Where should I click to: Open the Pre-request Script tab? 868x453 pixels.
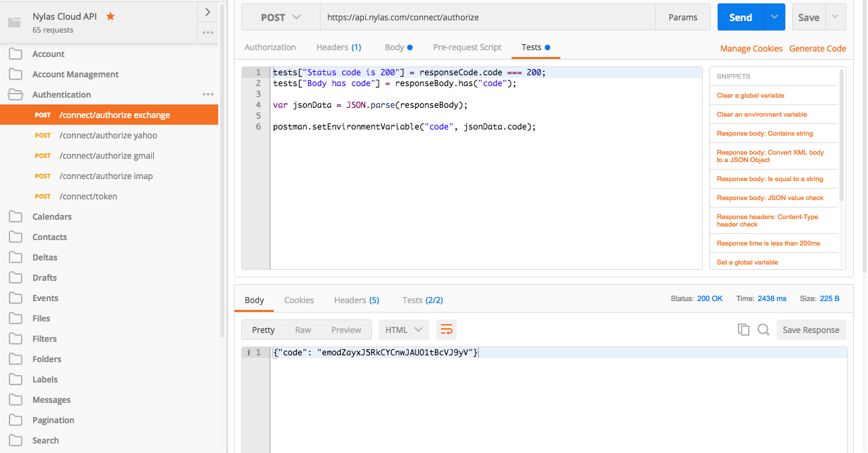(468, 47)
